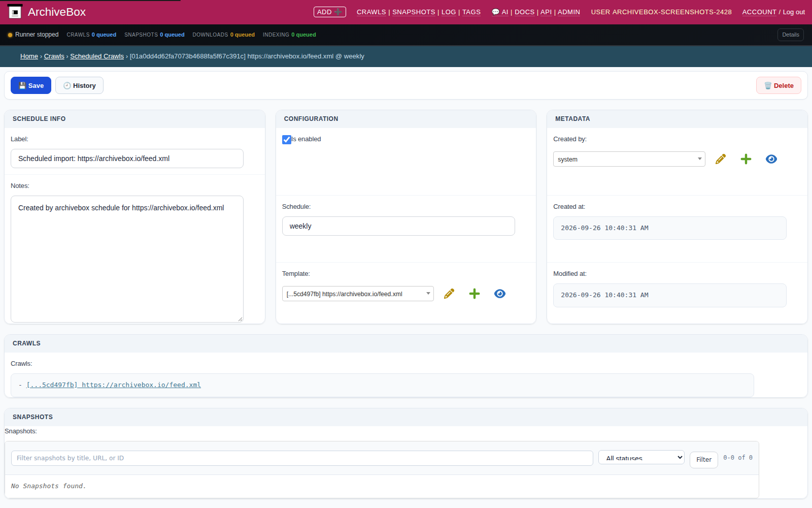The width and height of the screenshot is (812, 508).
Task: Click the ArchiveBox logo icon
Action: click(15, 12)
